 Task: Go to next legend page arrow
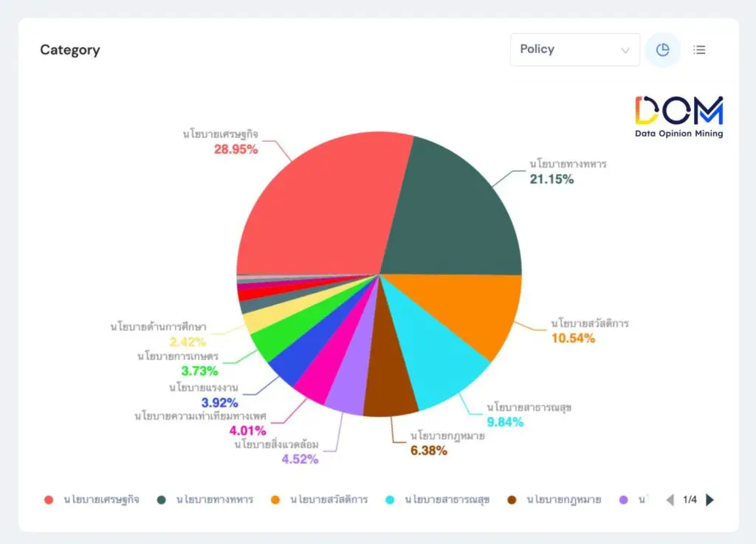coord(710,500)
